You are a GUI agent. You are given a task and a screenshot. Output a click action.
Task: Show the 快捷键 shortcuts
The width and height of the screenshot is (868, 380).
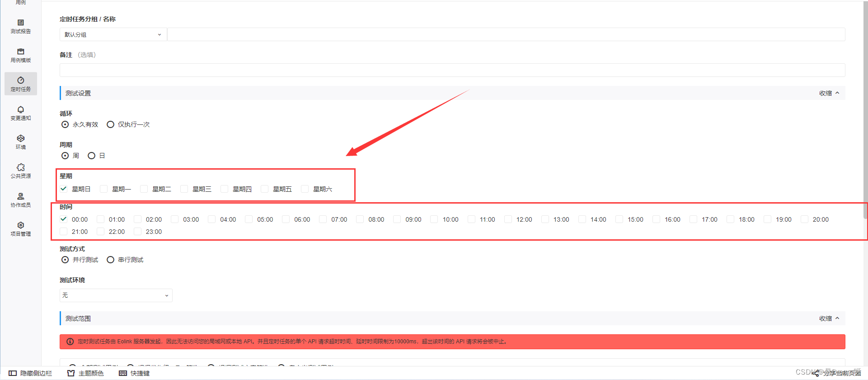(x=134, y=373)
